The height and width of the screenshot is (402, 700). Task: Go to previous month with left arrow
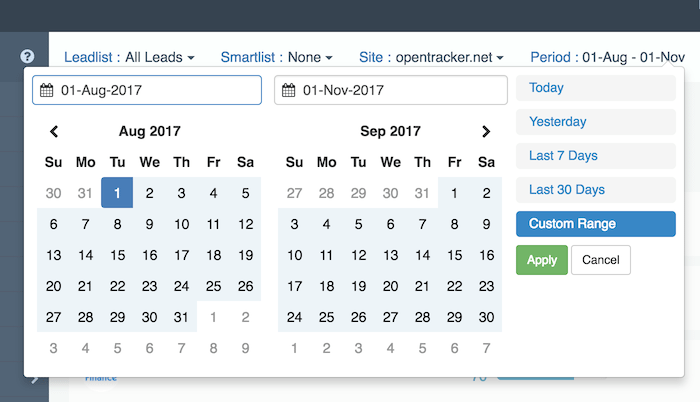click(x=54, y=131)
